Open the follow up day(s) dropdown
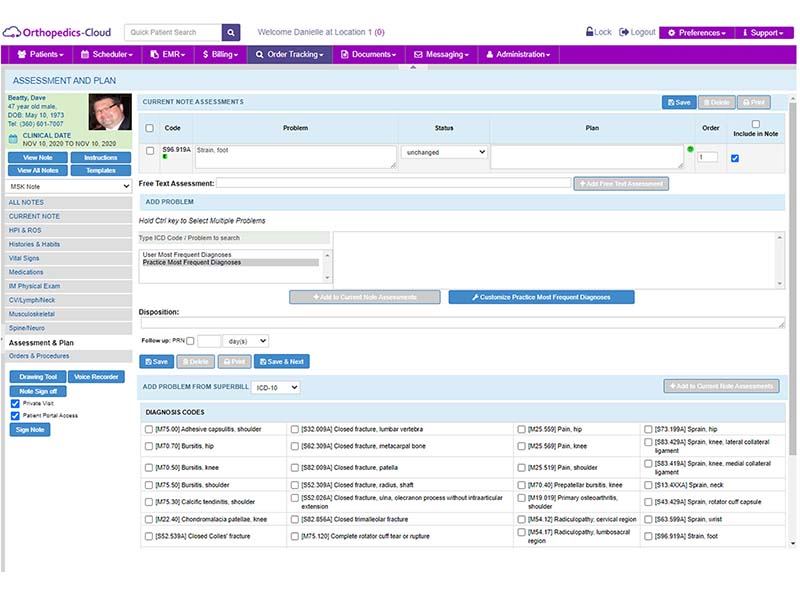 [x=245, y=341]
